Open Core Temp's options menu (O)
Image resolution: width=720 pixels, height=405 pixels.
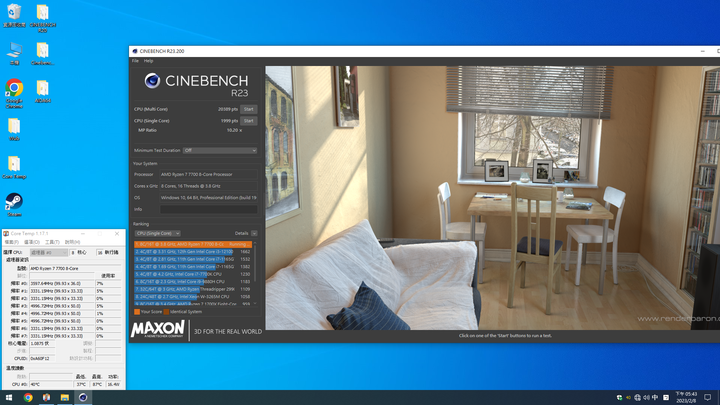click(x=32, y=242)
